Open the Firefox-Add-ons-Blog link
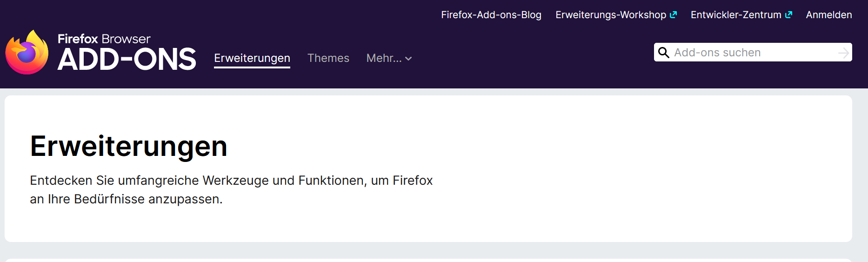The height and width of the screenshot is (262, 868). [491, 15]
